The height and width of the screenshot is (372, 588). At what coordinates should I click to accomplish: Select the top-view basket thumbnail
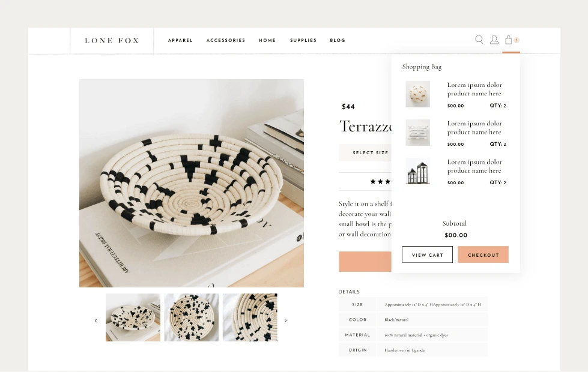point(191,317)
